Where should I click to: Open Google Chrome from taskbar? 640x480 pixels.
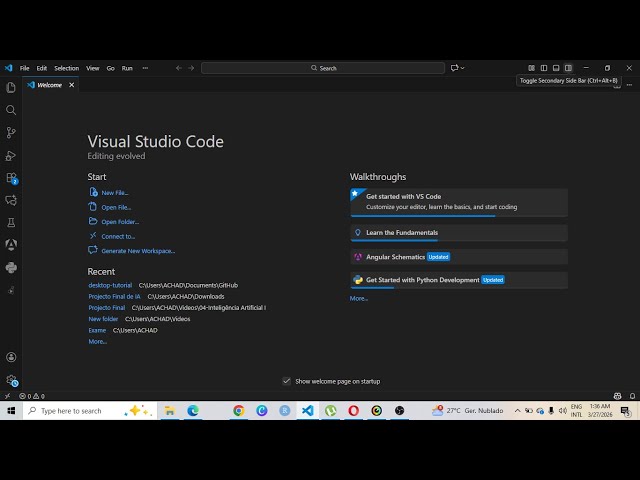pyautogui.click(x=239, y=411)
